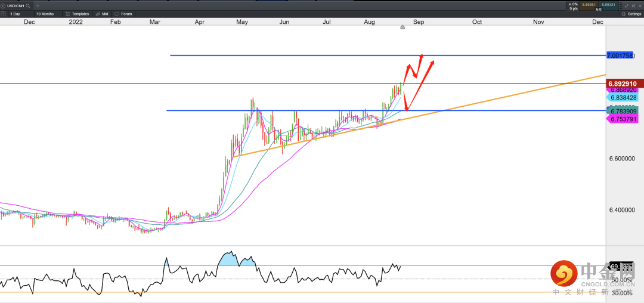This screenshot has width=644, height=303.
Task: Open the Templates menu
Action: [x=77, y=14]
